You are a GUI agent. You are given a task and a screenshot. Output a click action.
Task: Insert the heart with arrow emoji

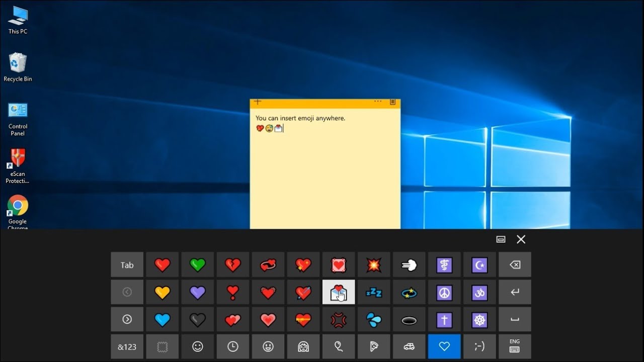coord(303,292)
